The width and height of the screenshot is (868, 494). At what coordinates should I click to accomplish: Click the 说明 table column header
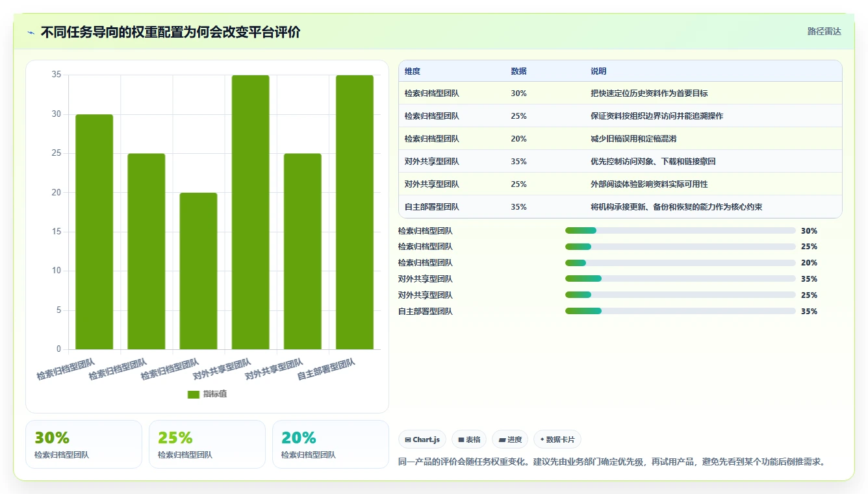point(598,71)
